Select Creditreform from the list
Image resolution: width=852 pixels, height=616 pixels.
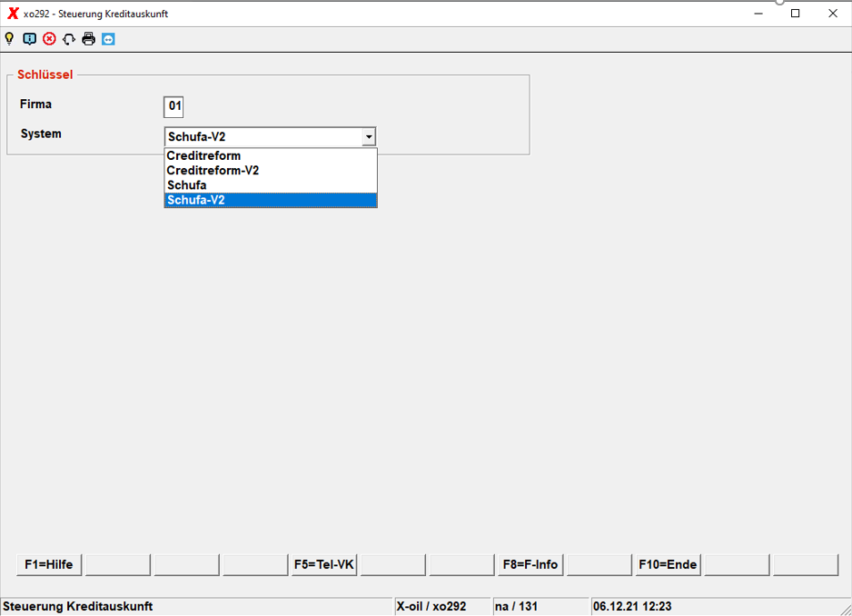[x=271, y=156]
